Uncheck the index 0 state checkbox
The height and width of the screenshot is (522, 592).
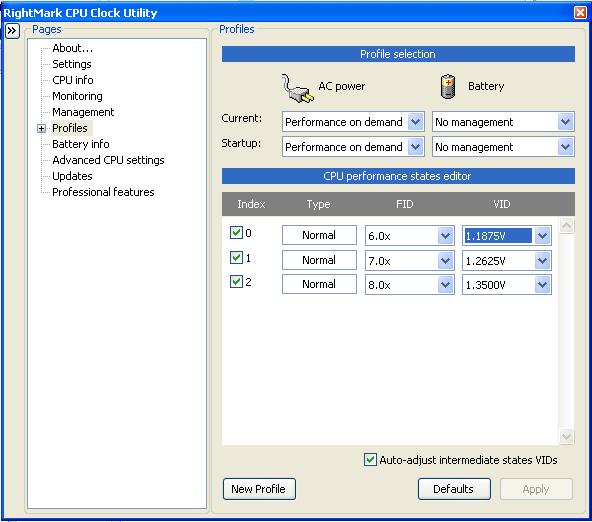(236, 233)
